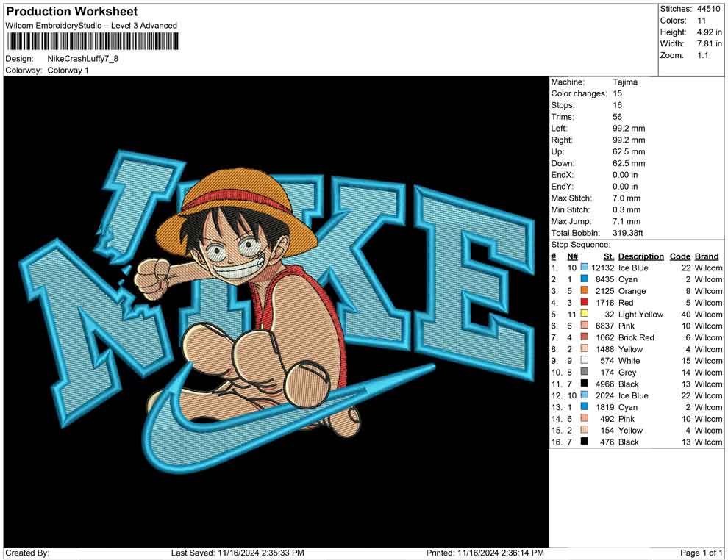This screenshot has height=560, width=728.
Task: Click the "Light Yellow" description text
Action: point(640,314)
